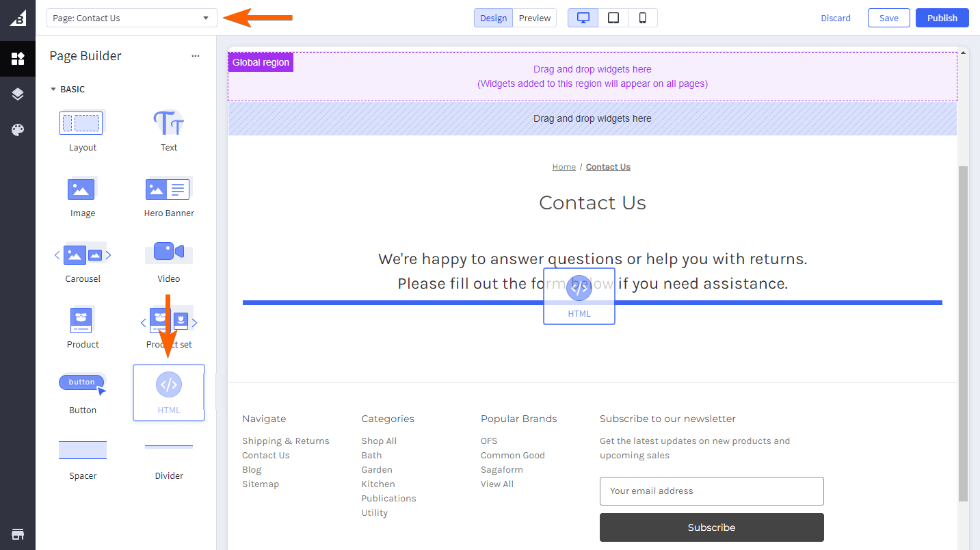Image resolution: width=980 pixels, height=550 pixels.
Task: Click the page preview vertical scrollbar
Action: click(x=963, y=328)
